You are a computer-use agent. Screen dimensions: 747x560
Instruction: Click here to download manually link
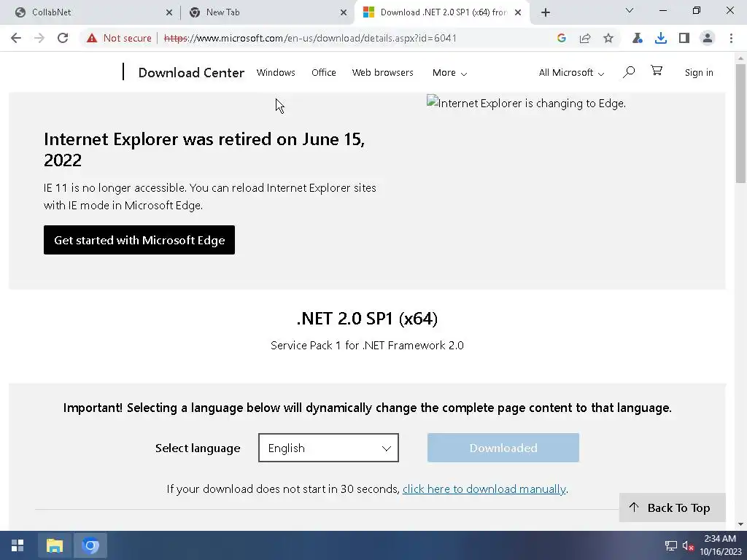pos(484,489)
